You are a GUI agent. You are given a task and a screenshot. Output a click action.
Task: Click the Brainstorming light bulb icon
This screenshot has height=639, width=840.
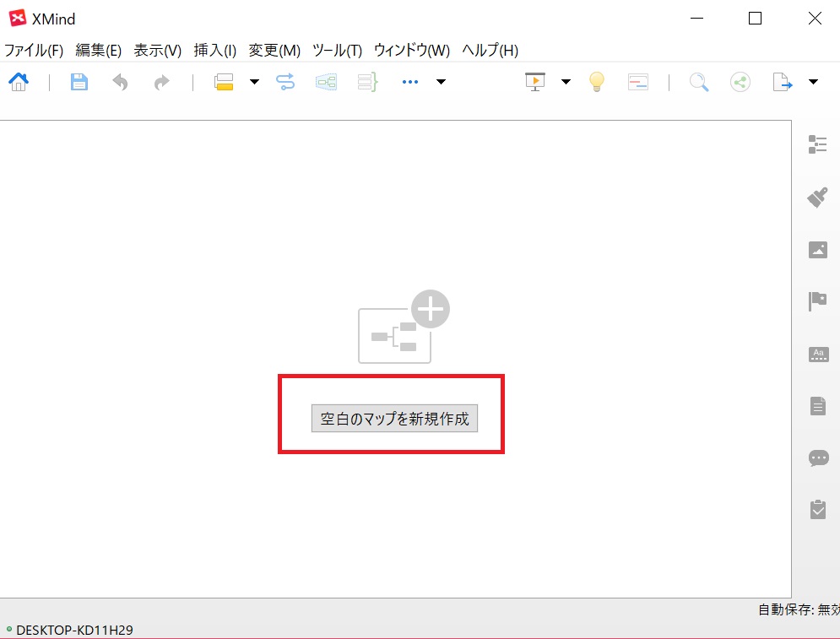click(596, 82)
